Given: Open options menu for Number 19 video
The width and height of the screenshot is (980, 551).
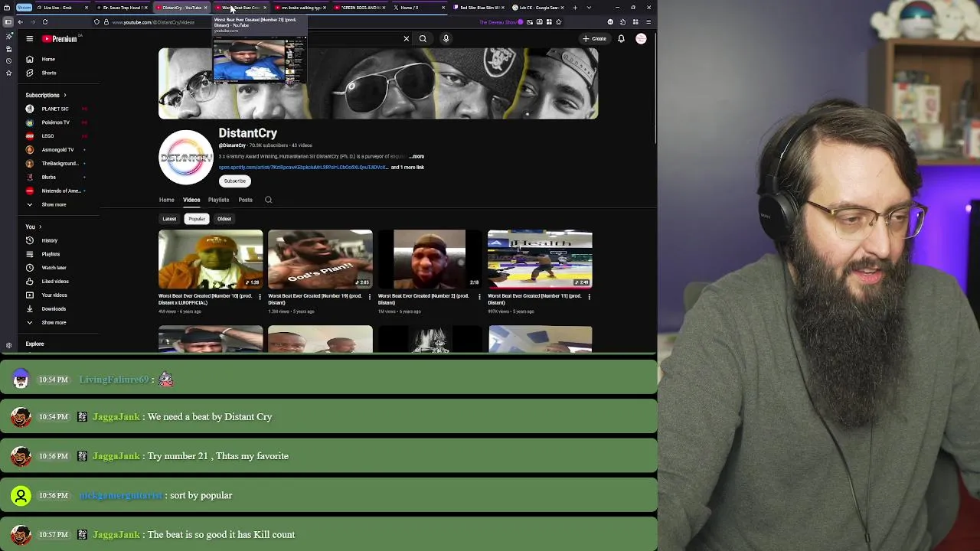Looking at the screenshot, I should [369, 297].
